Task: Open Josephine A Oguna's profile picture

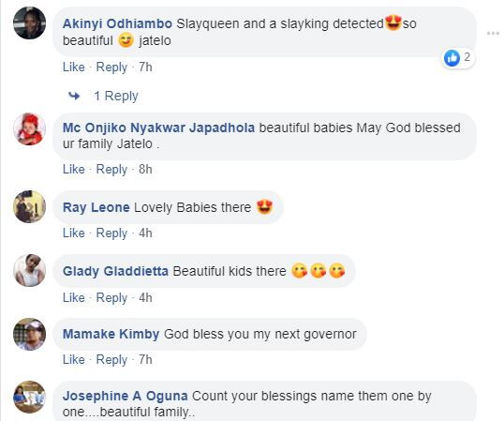Action: click(x=29, y=397)
